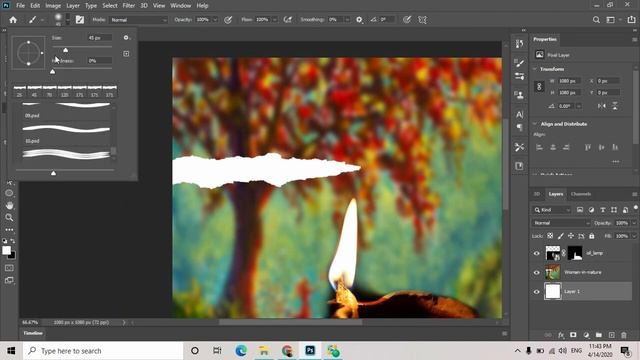Show more align options three dots
Viewport: 640px width, 360px height.
[616, 162]
